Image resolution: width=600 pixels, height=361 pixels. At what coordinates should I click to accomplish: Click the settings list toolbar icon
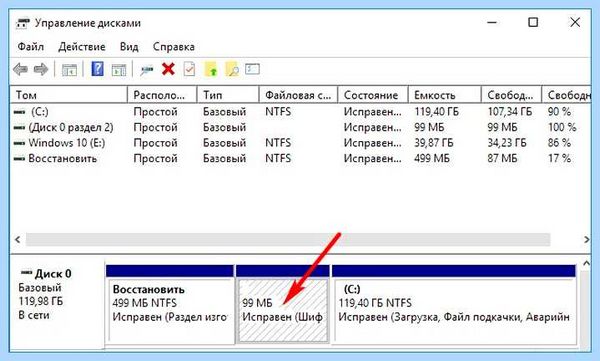point(253,69)
